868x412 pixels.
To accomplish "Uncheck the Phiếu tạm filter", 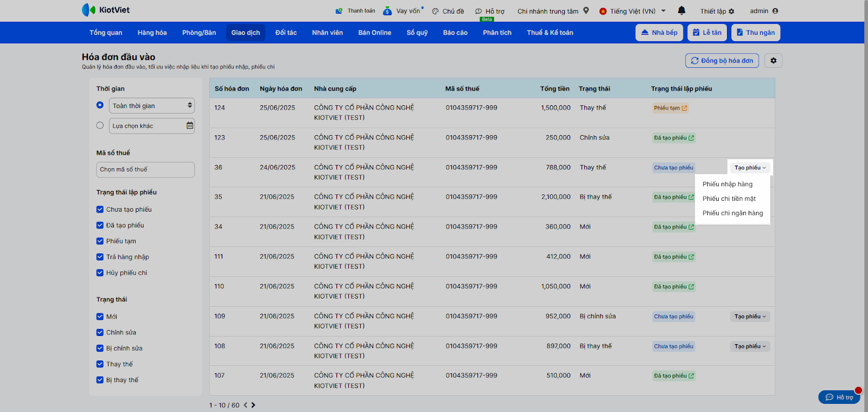I will [x=100, y=241].
